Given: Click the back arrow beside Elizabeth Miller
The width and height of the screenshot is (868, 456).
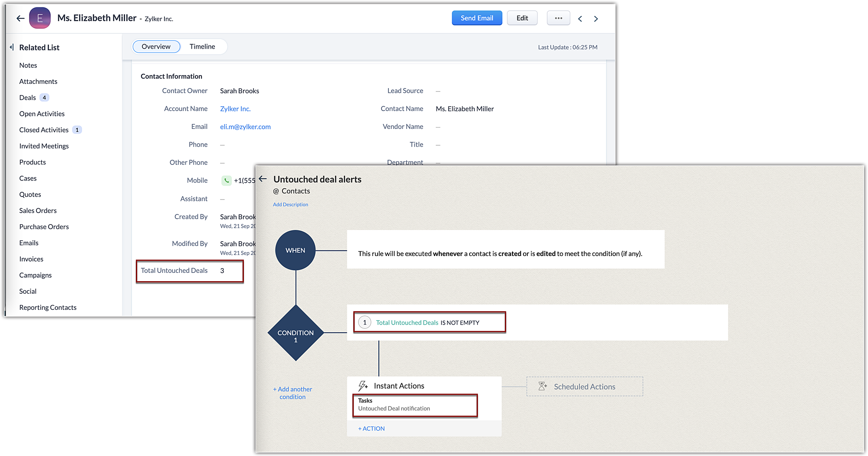Looking at the screenshot, I should (x=20, y=18).
